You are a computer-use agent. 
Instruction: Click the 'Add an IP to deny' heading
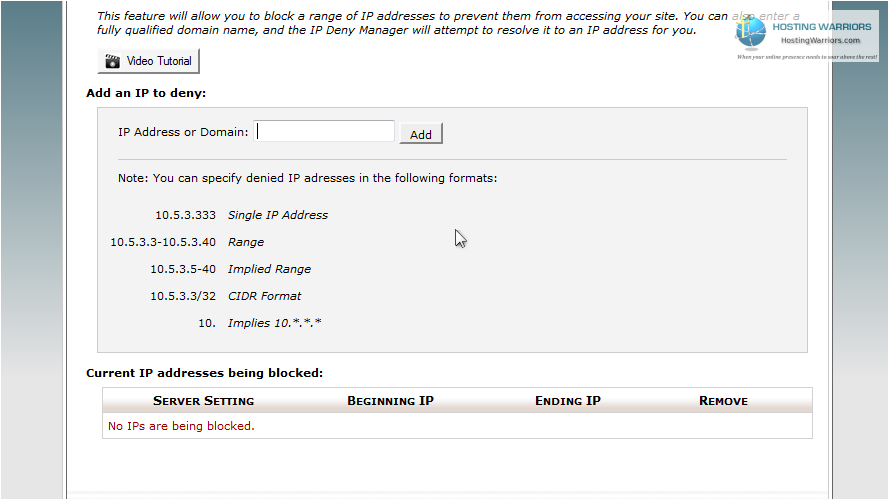146,93
